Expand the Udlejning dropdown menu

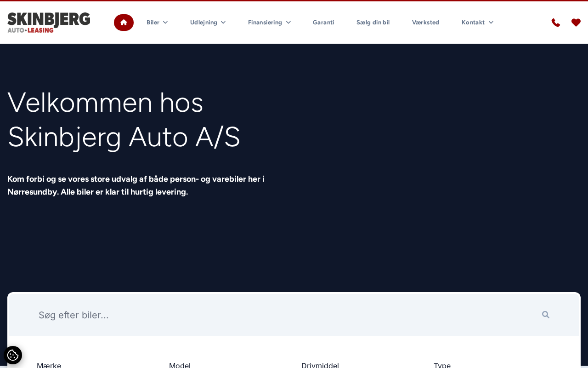208,23
